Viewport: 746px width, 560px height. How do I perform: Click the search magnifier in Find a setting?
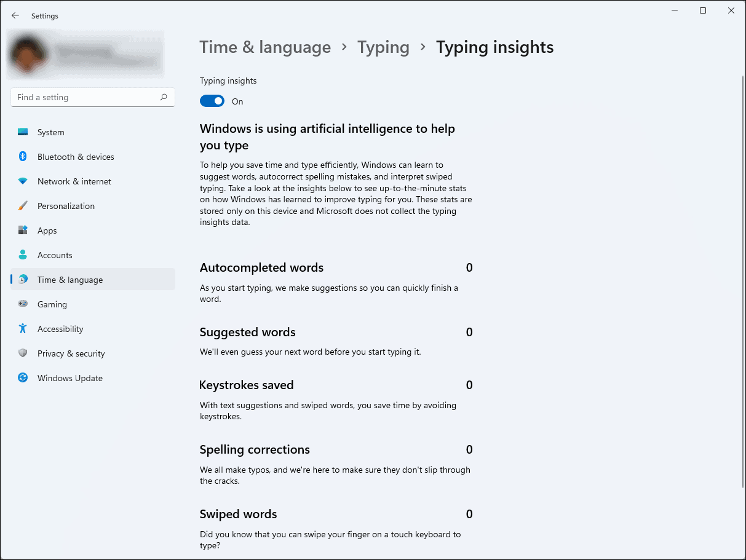[164, 97]
